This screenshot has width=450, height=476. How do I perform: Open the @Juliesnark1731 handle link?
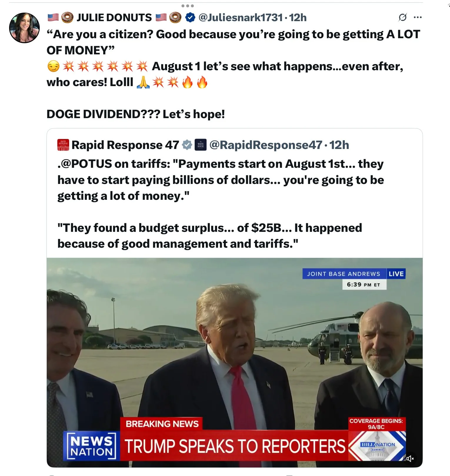click(241, 18)
